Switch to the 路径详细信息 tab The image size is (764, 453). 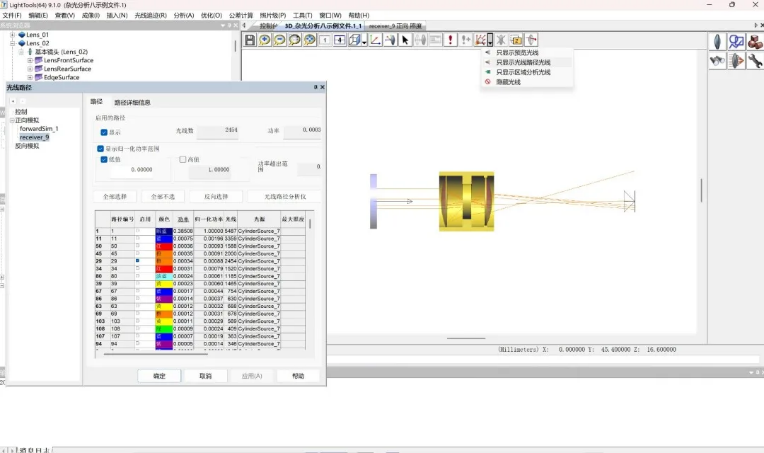(x=132, y=102)
